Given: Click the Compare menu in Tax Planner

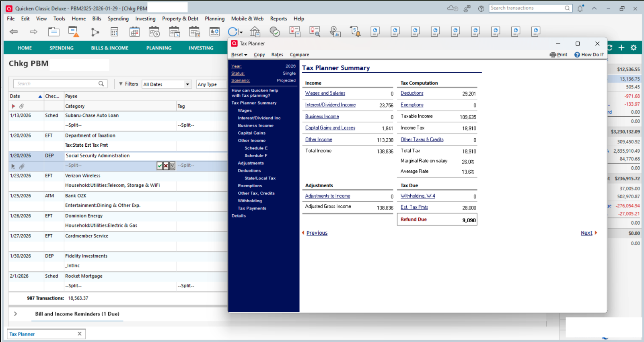Looking at the screenshot, I should [299, 55].
